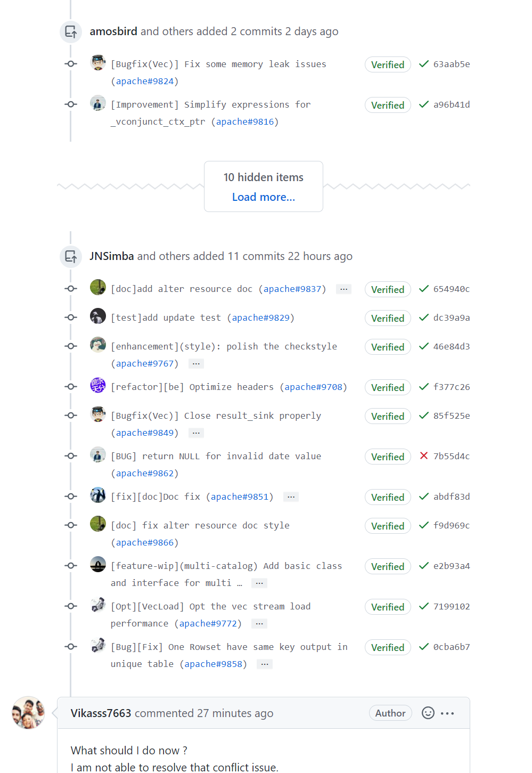532x773 pixels.
Task: Click Verified badge for commit 7199102
Action: (x=388, y=607)
